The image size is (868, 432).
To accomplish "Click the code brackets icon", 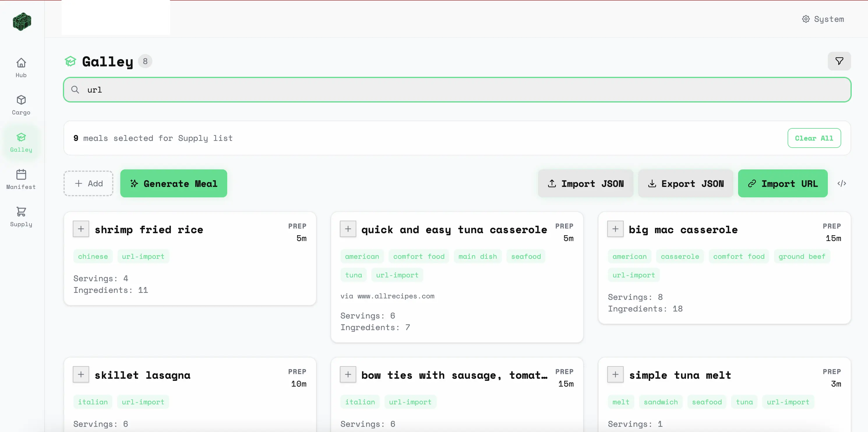I will tap(841, 183).
